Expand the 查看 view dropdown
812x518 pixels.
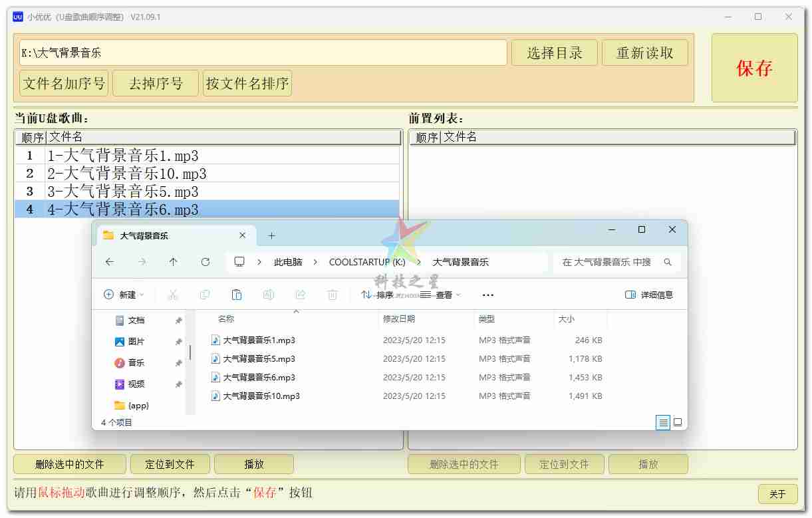pos(441,295)
